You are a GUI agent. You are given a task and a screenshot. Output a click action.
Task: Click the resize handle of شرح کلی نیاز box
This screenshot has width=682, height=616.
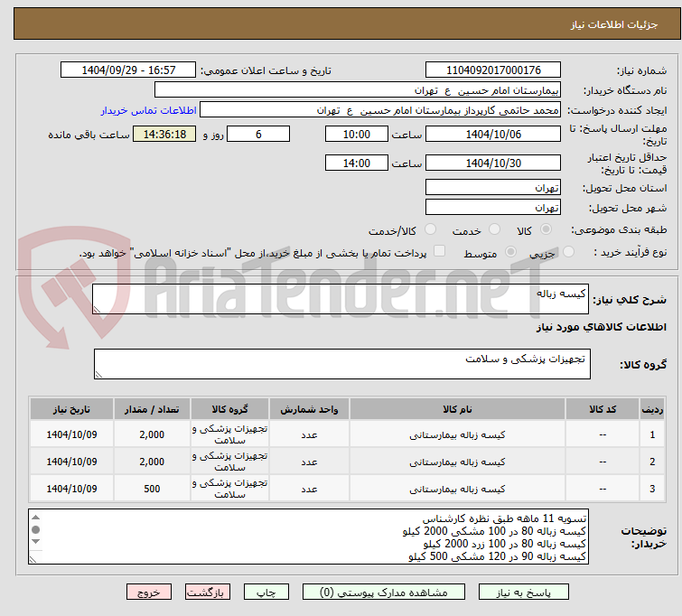[97, 309]
